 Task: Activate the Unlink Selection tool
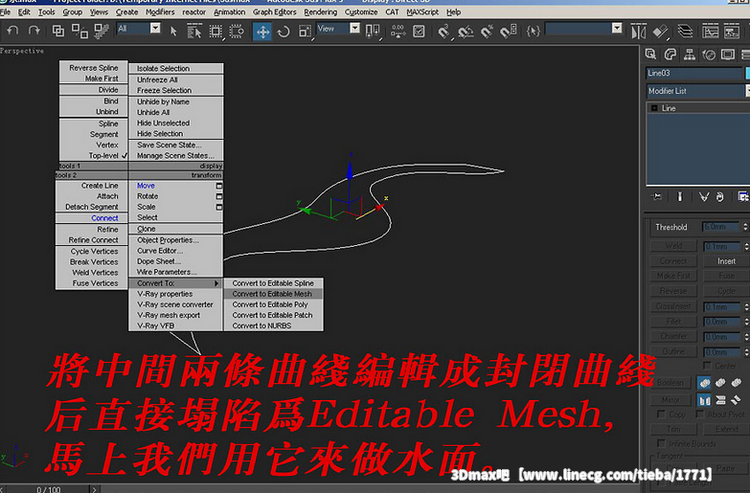[x=79, y=31]
